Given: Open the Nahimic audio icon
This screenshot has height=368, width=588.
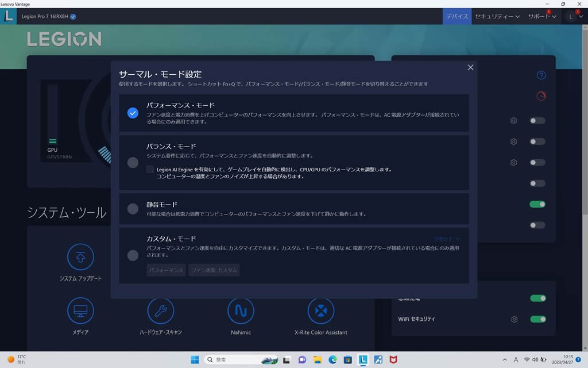Looking at the screenshot, I should [x=241, y=310].
